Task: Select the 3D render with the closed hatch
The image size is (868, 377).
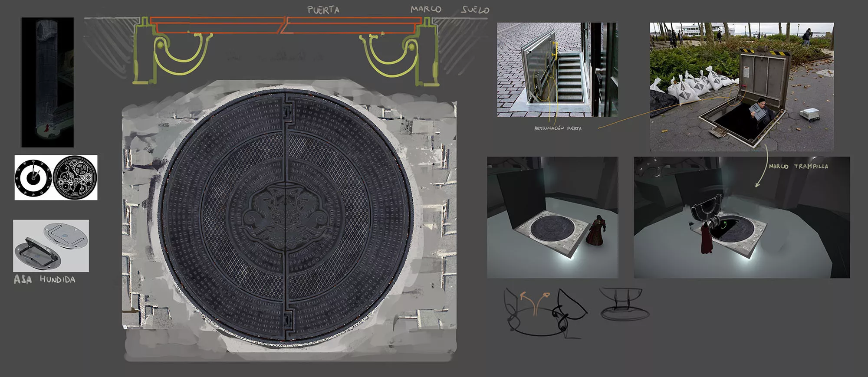Action: click(552, 217)
